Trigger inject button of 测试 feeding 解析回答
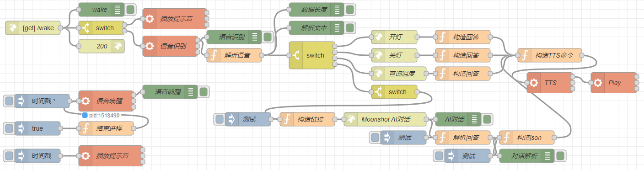This screenshot has height=170, width=644. [x=375, y=138]
